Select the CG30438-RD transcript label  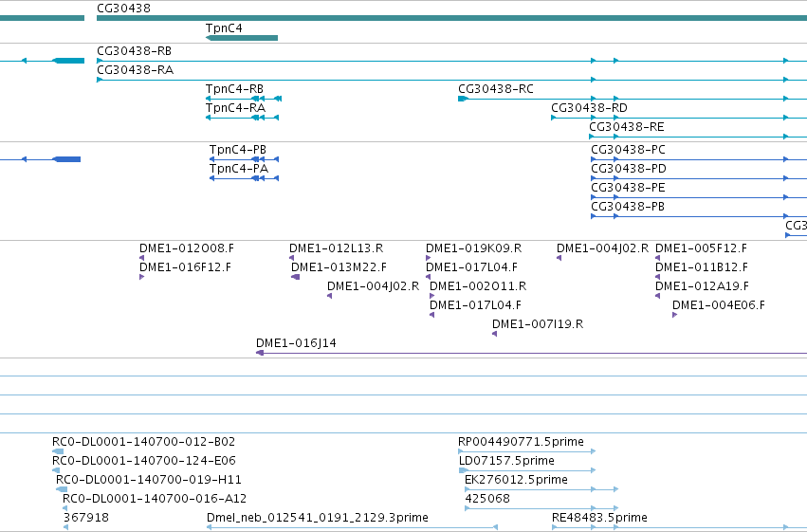click(589, 108)
